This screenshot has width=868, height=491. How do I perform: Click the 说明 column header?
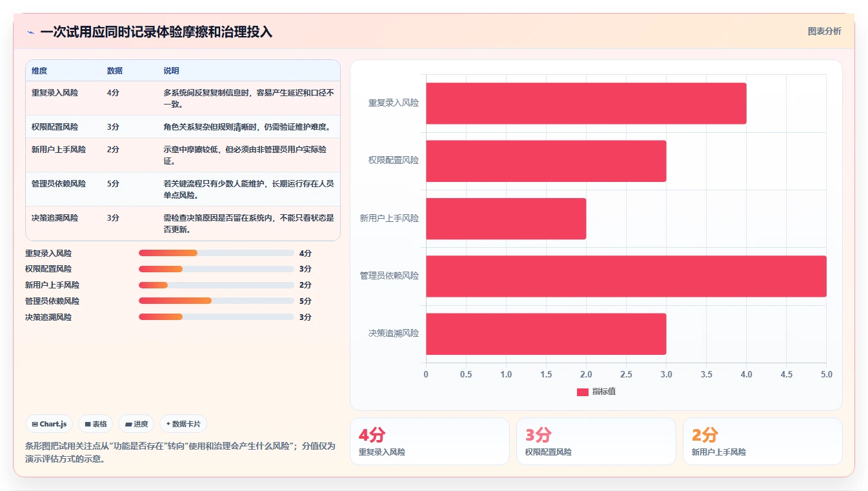pyautogui.click(x=171, y=70)
